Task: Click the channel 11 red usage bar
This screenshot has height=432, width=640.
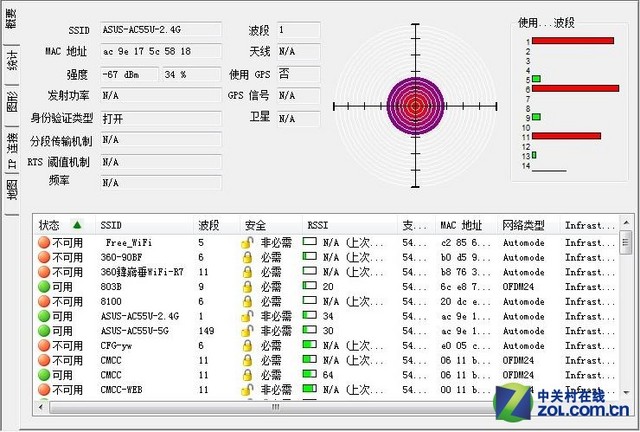Action: point(567,136)
